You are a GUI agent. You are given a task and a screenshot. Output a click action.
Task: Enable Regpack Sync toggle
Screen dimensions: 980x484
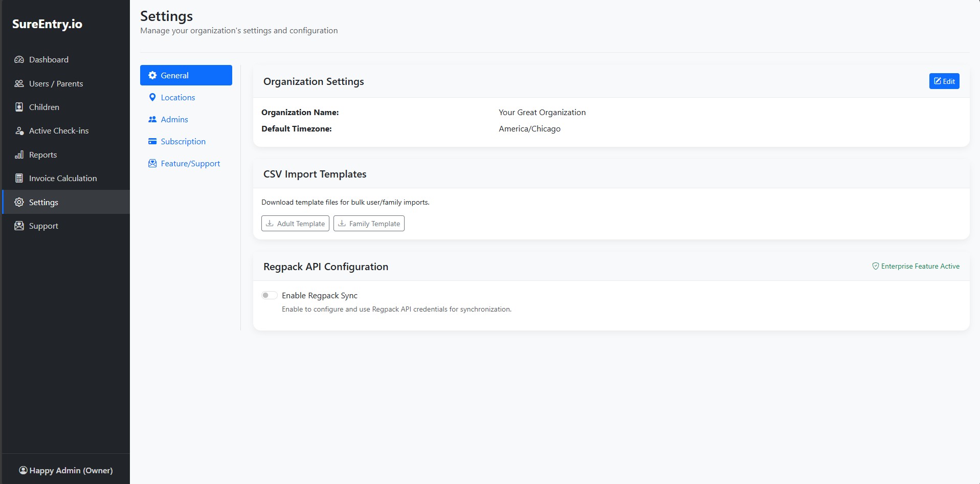pyautogui.click(x=269, y=295)
